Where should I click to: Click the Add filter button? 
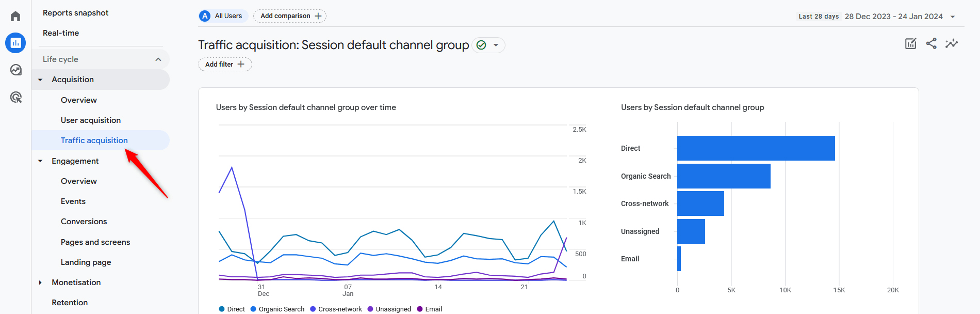(225, 65)
